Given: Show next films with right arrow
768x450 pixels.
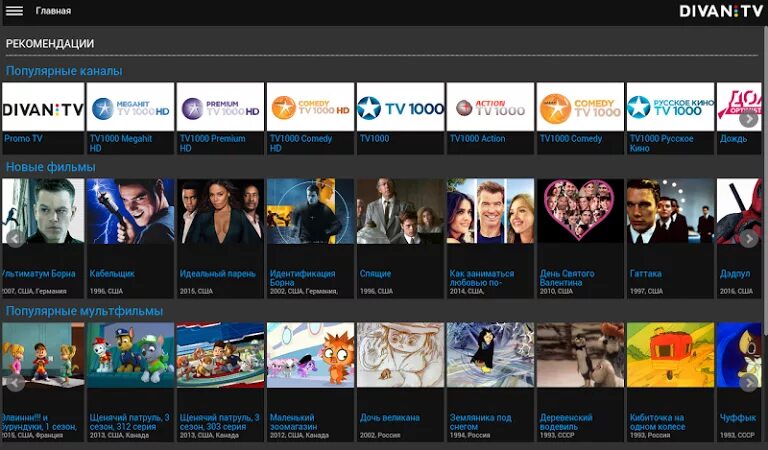Looking at the screenshot, I should click(748, 238).
